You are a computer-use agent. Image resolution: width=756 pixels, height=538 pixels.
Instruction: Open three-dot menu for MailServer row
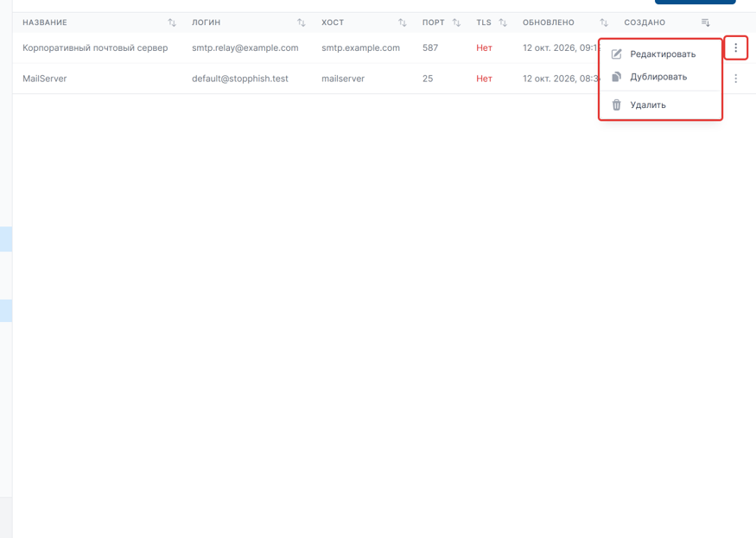(736, 78)
